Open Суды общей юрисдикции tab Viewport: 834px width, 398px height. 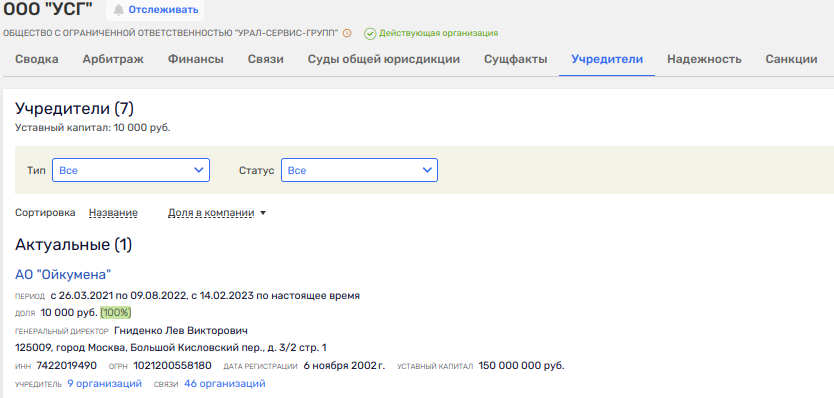383,59
